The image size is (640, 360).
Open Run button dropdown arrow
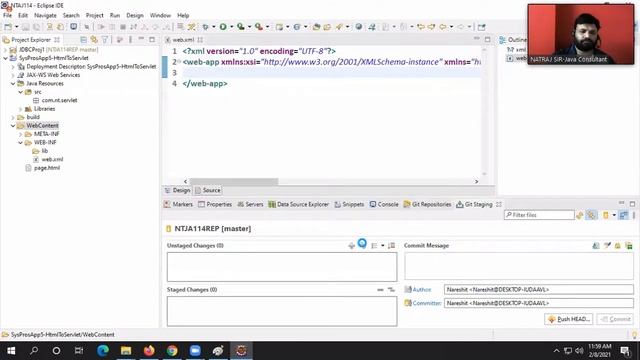click(231, 27)
